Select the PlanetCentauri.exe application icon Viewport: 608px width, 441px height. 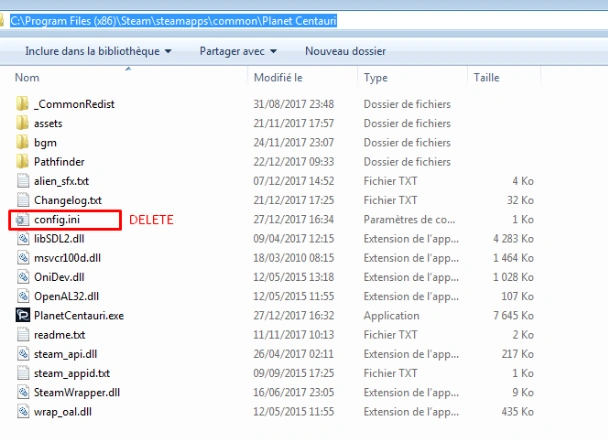[x=22, y=315]
